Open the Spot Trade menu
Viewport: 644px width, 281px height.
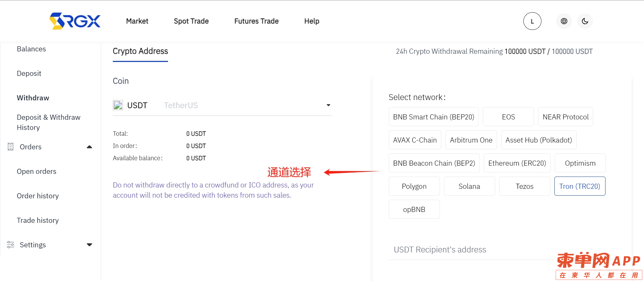click(191, 21)
